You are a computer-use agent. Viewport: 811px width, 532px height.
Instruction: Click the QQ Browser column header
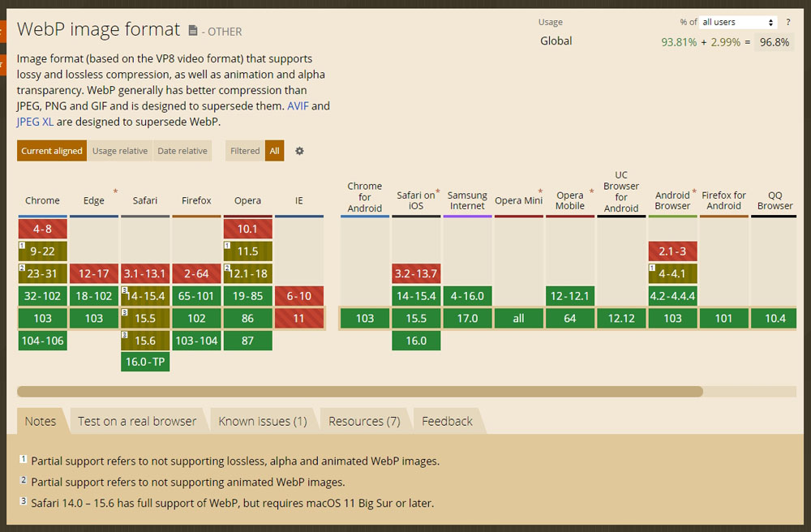pyautogui.click(x=775, y=200)
